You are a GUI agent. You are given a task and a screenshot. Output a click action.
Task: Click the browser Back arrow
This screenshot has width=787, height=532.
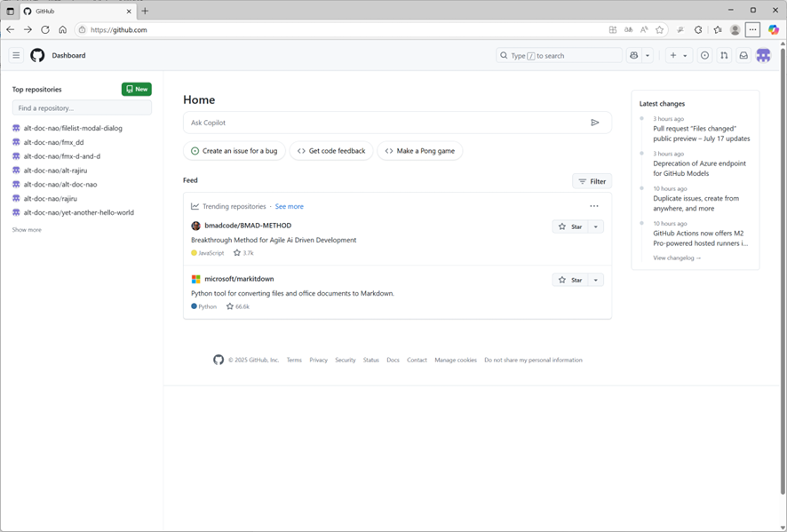click(11, 29)
